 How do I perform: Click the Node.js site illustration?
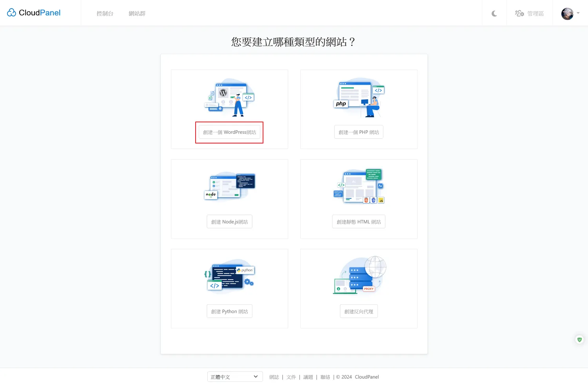point(229,185)
